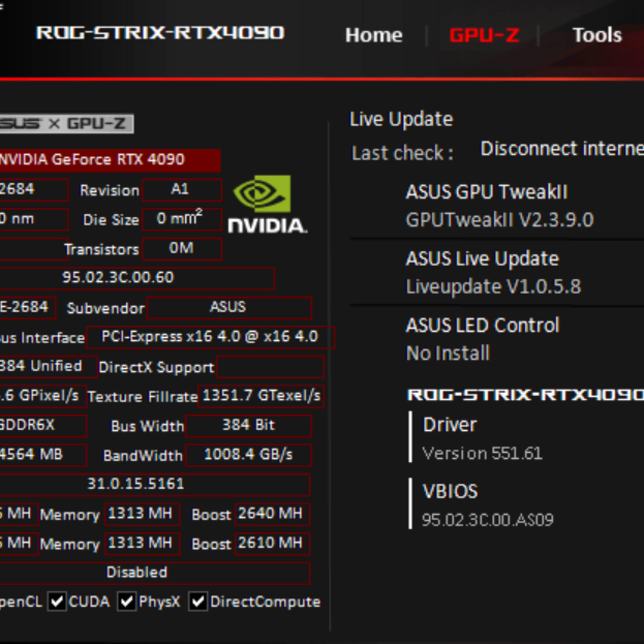644x644 pixels.
Task: Click the GPixel/s pixel fillrate field
Action: [43, 396]
